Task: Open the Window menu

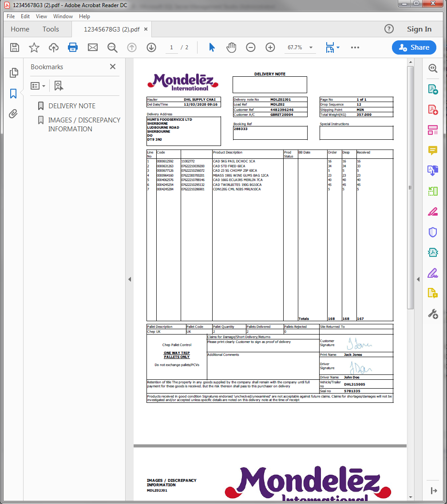Action: click(63, 16)
